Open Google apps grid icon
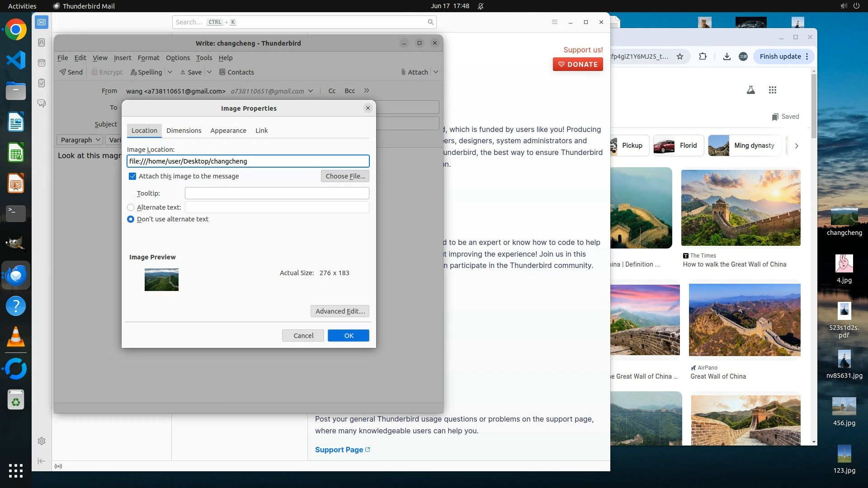868x488 pixels. [772, 90]
